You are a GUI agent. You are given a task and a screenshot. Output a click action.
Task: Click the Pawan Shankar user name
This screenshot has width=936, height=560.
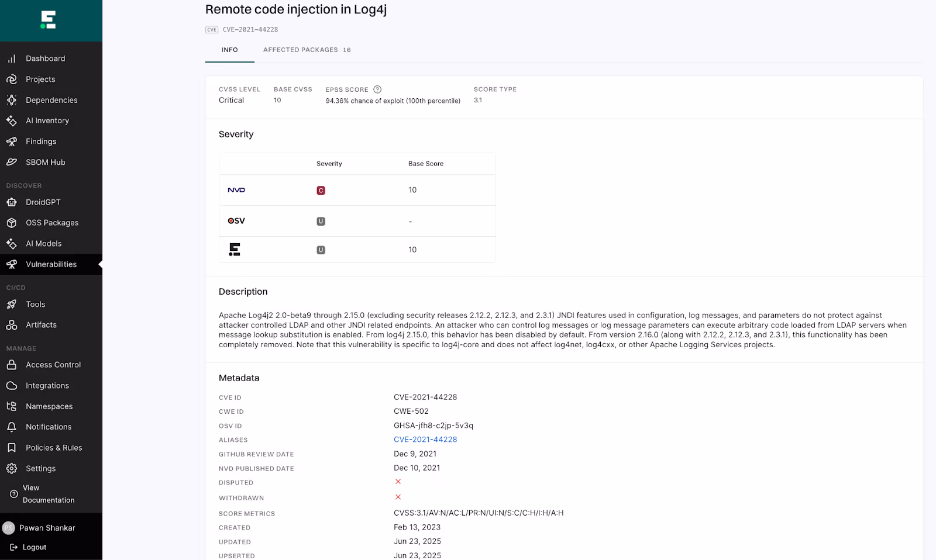point(47,528)
